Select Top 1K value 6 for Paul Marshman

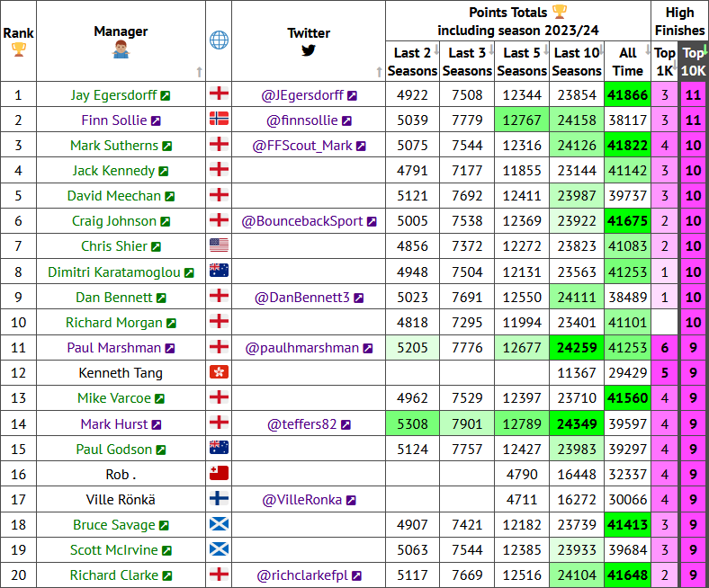pyautogui.click(x=664, y=348)
